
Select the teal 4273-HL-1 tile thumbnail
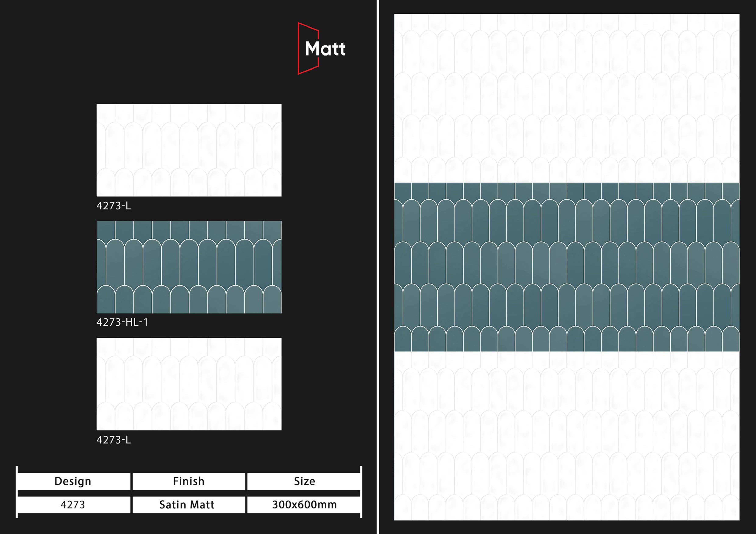[x=189, y=267]
